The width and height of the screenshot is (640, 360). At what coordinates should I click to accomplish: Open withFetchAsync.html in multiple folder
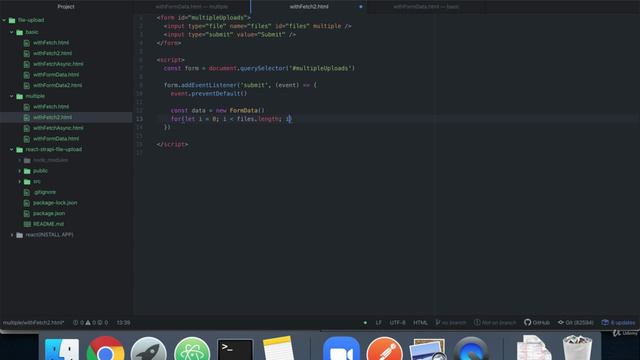tap(58, 128)
